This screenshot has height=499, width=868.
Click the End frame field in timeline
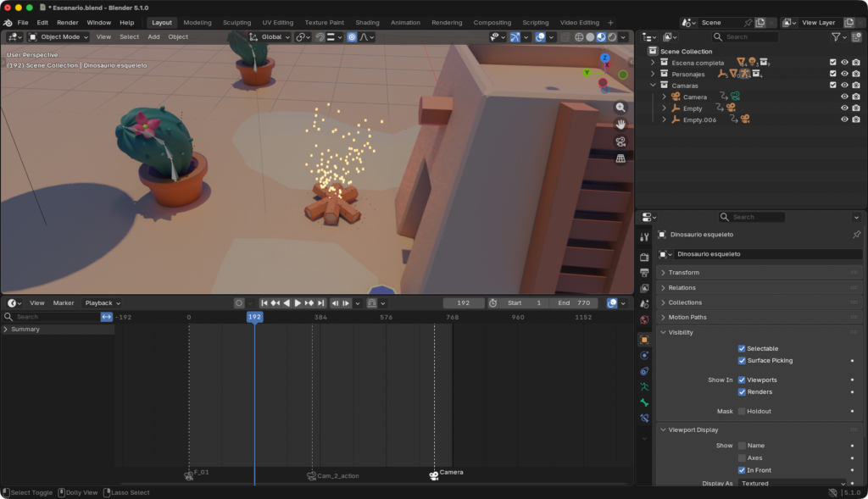[x=573, y=303]
